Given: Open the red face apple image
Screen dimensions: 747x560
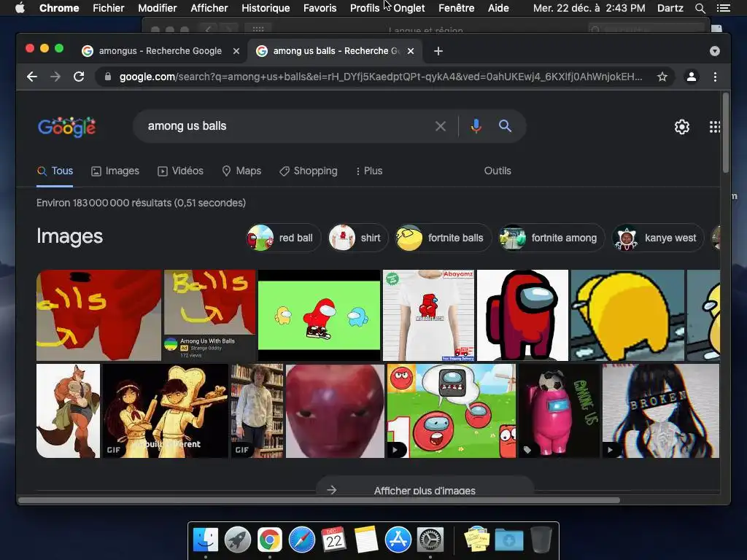Looking at the screenshot, I should point(335,411).
